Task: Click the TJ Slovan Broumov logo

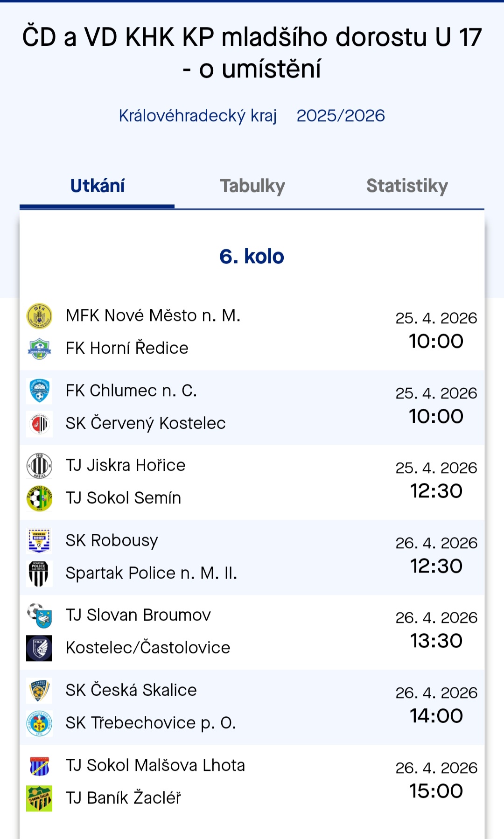Action: [x=39, y=615]
